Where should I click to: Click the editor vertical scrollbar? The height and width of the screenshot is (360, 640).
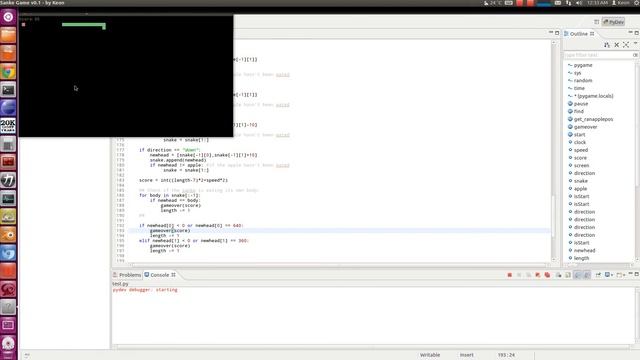[553, 151]
